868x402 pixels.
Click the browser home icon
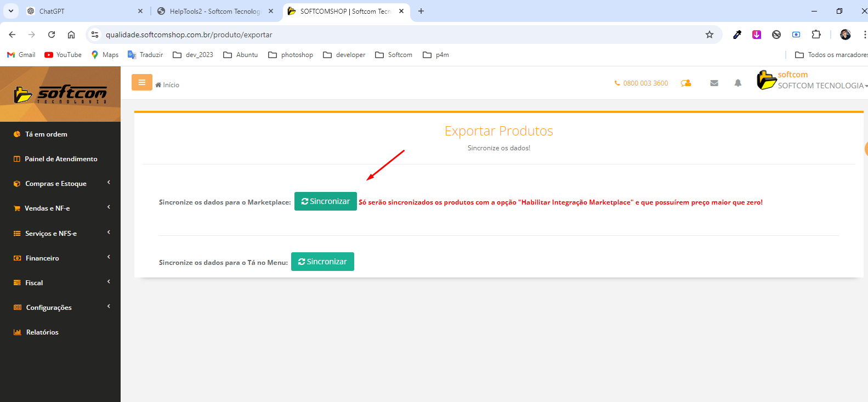pos(71,35)
